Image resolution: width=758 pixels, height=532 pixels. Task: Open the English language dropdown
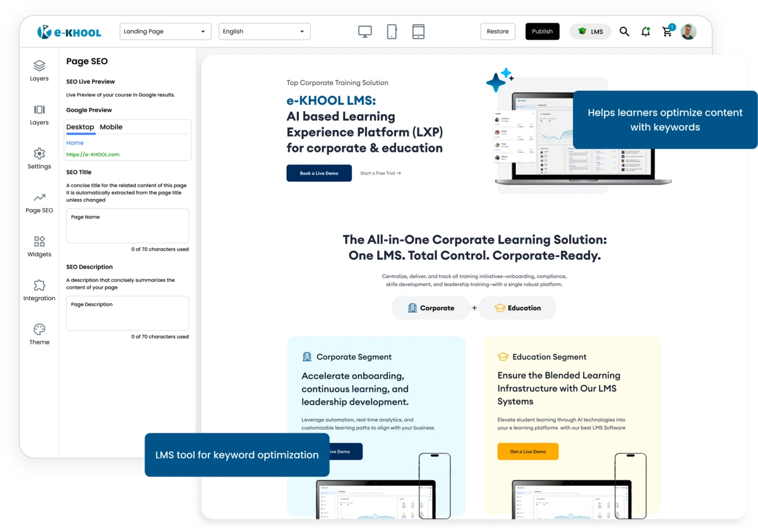(x=264, y=31)
